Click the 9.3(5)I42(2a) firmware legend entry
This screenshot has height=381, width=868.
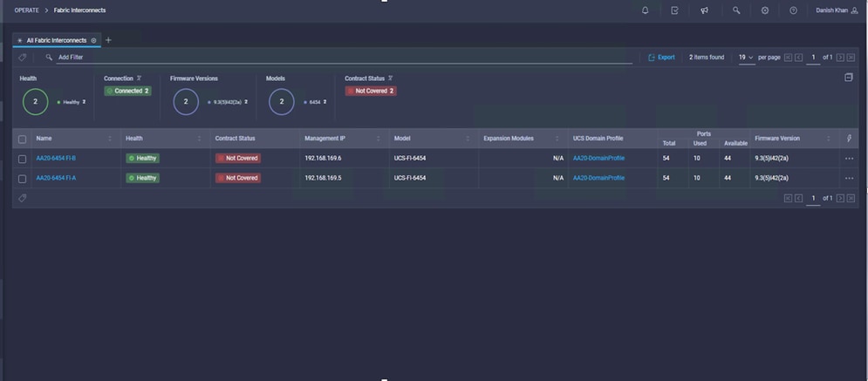[x=228, y=102]
